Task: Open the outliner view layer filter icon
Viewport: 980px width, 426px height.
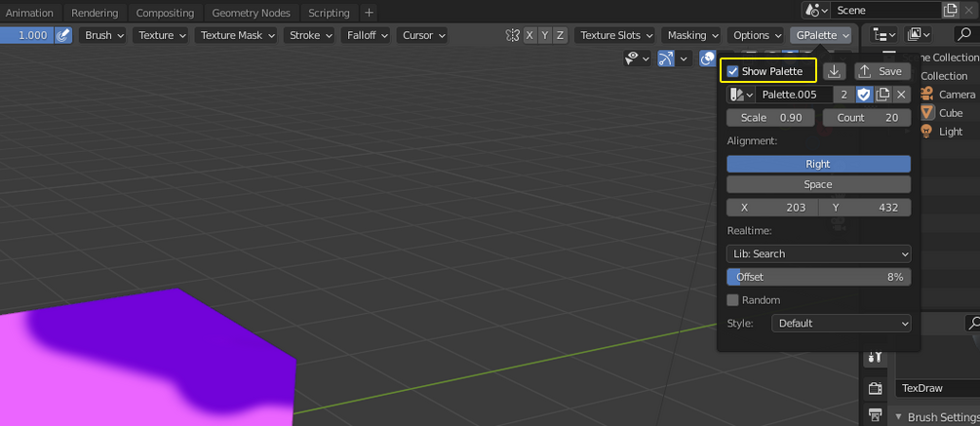Action: 918,36
